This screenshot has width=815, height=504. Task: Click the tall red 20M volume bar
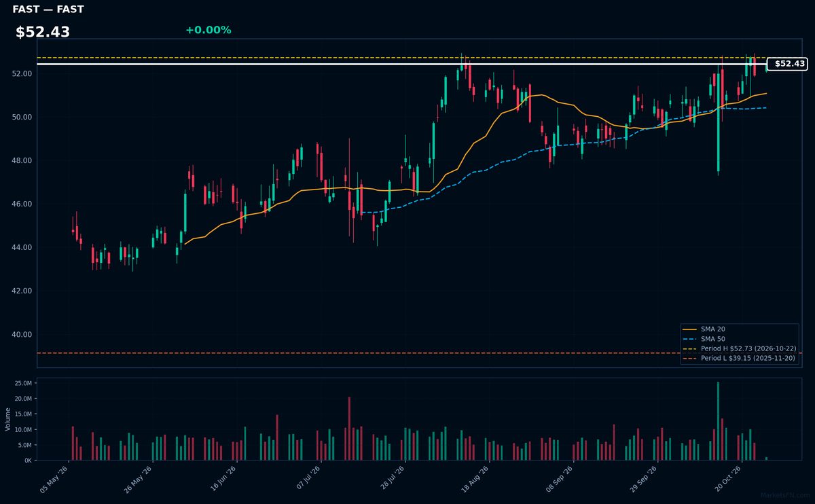[x=349, y=429]
